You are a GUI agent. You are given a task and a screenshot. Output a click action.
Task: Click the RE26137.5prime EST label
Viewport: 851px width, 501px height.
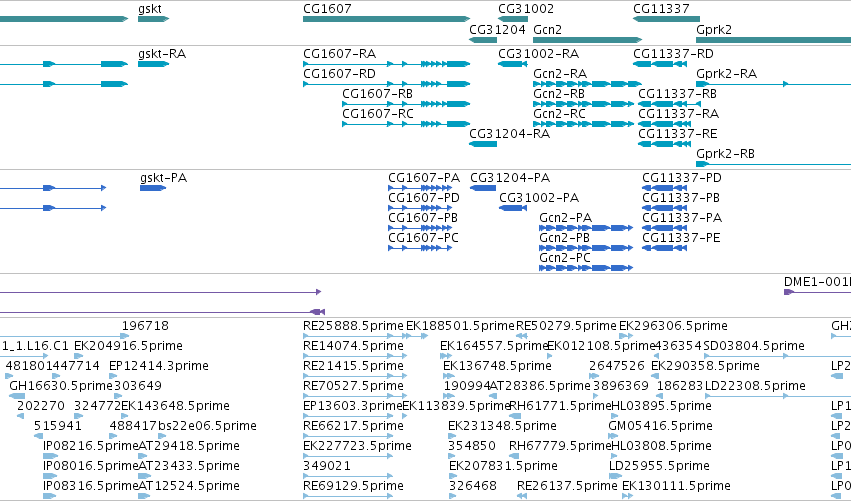567,486
